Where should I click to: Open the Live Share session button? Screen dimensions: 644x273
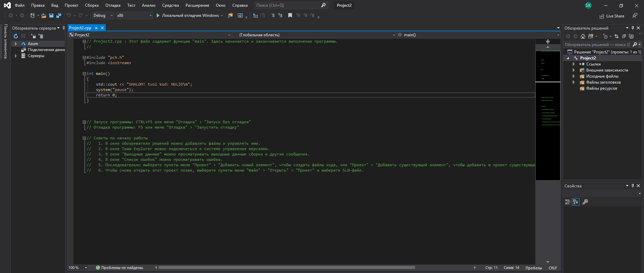point(612,16)
